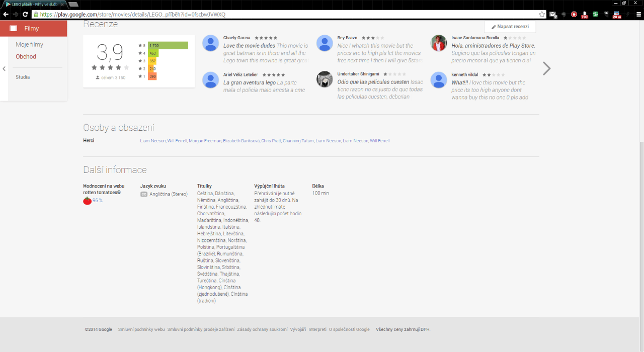
Task: Click the Morgan Freeman actor link
Action: tap(205, 141)
